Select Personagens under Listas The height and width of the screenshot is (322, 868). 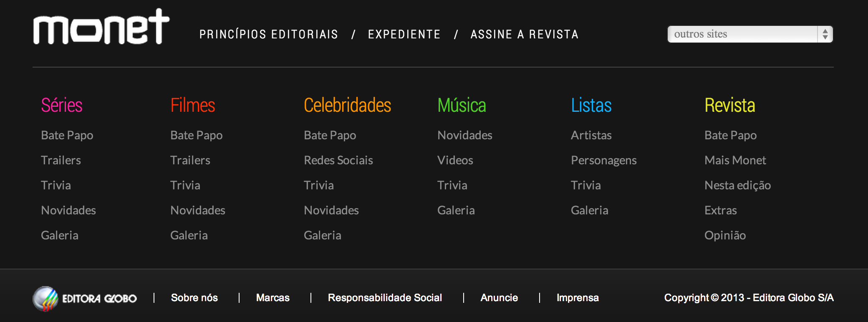(603, 160)
